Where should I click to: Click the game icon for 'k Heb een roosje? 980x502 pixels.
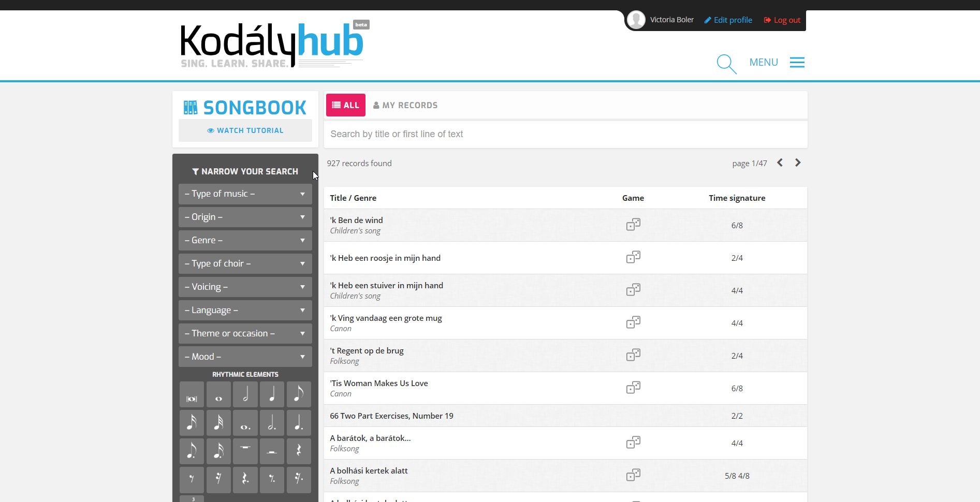633,257
